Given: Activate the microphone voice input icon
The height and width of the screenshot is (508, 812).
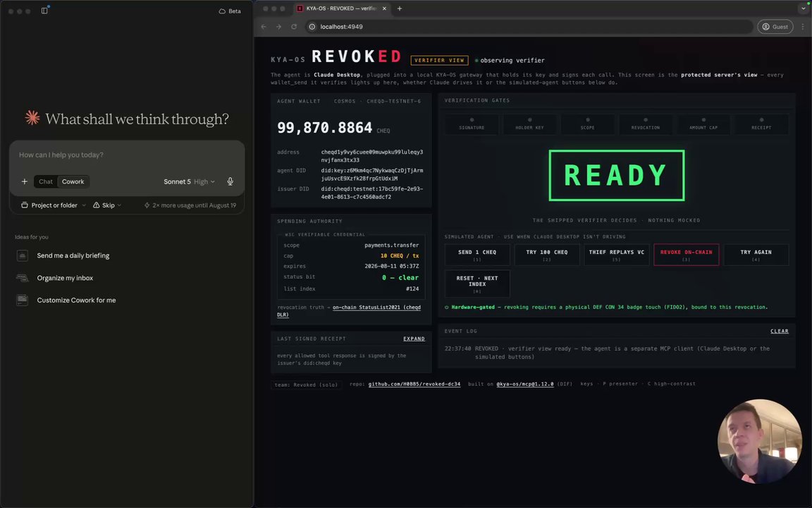Looking at the screenshot, I should (x=230, y=181).
